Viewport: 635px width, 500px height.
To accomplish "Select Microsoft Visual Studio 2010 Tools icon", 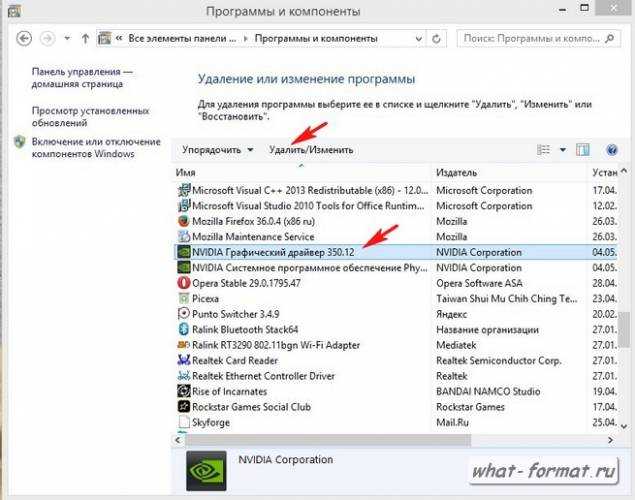I will (184, 205).
